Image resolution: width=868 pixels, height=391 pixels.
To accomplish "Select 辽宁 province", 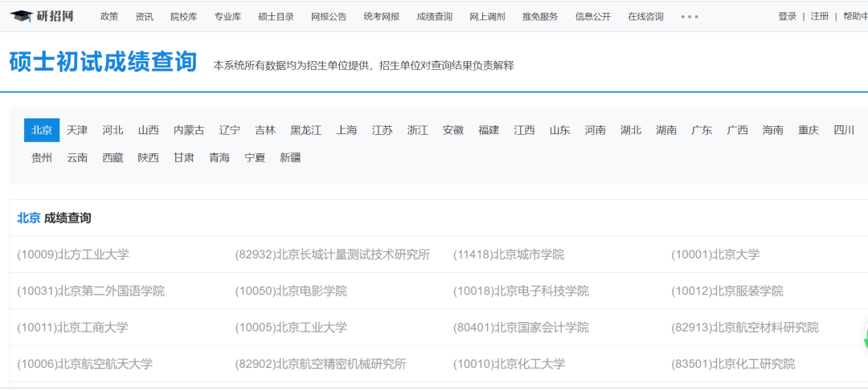I will click(229, 131).
